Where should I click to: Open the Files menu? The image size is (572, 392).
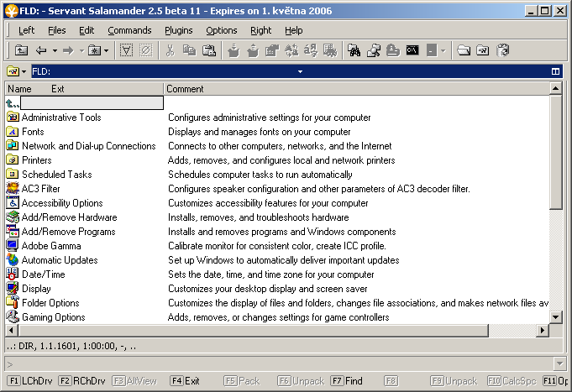click(x=57, y=30)
